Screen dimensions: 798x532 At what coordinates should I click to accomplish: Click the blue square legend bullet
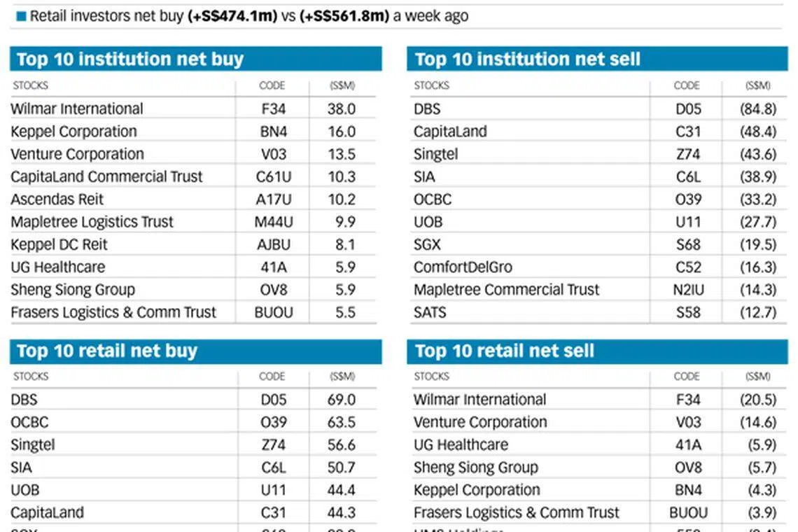[x=21, y=16]
